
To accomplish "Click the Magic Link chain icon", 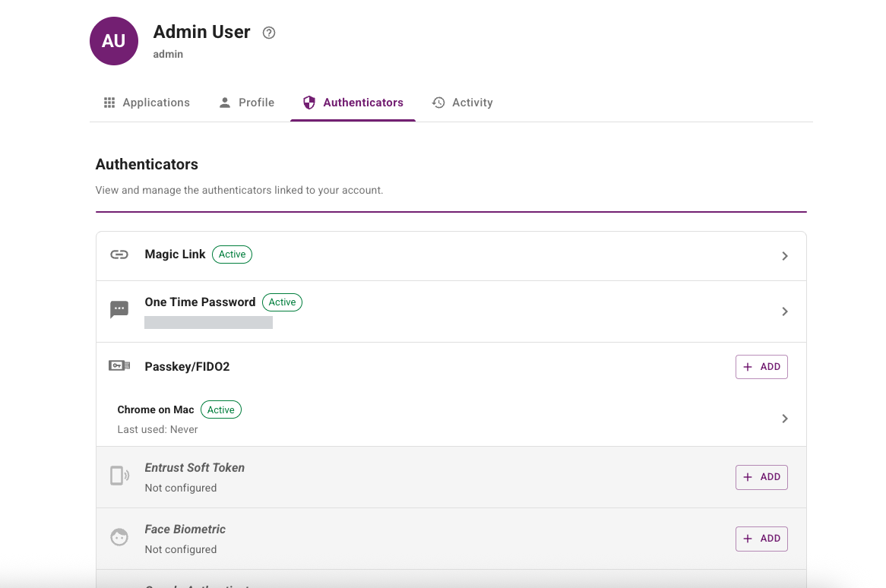I will [119, 254].
